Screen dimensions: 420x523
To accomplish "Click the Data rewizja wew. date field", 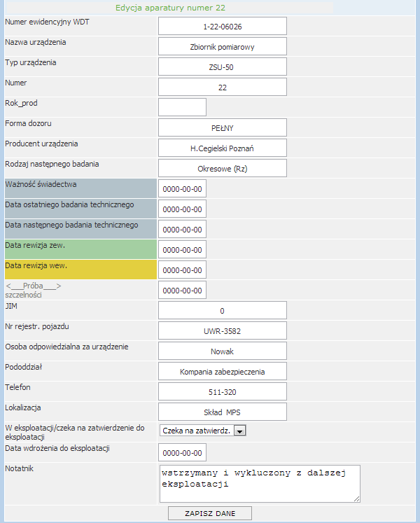I will point(182,270).
